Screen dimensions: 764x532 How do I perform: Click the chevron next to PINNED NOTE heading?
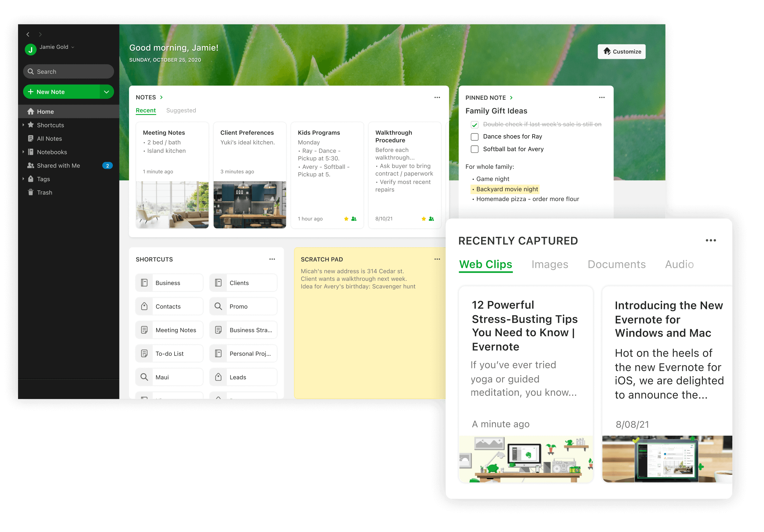[511, 98]
